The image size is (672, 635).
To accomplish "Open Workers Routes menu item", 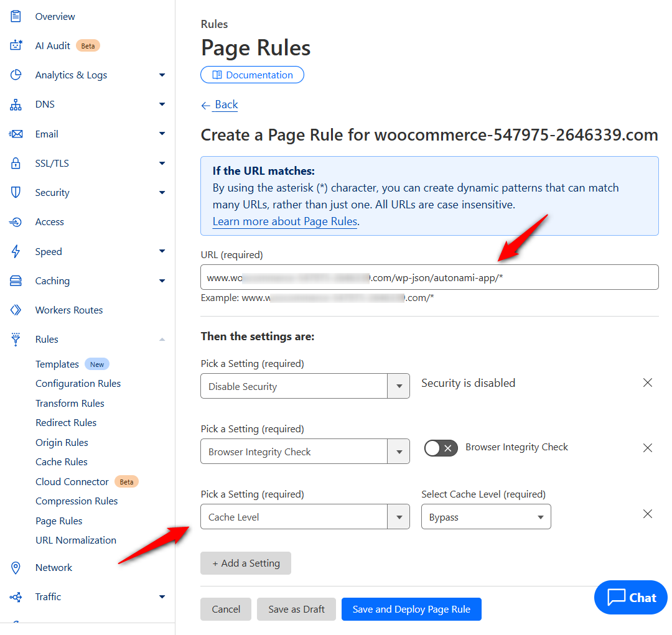I will pyautogui.click(x=69, y=310).
